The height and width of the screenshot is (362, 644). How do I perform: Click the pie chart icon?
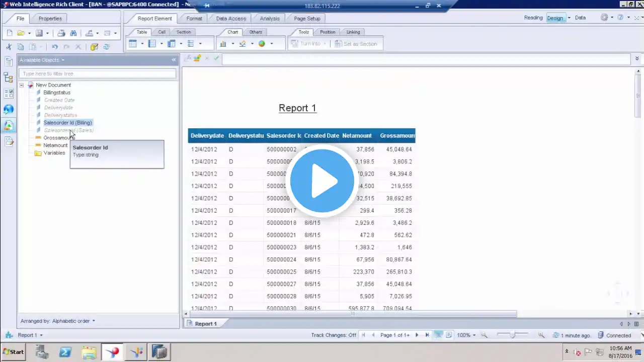262,44
